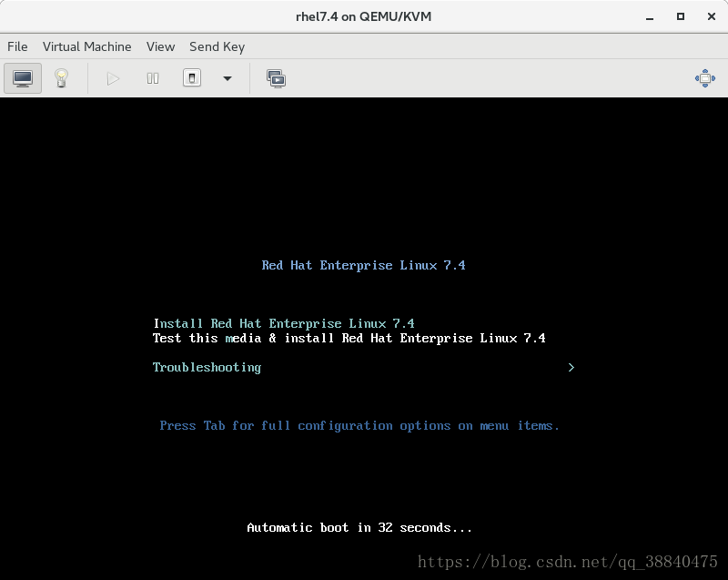
Task: Open the Send Key menu
Action: tap(217, 47)
